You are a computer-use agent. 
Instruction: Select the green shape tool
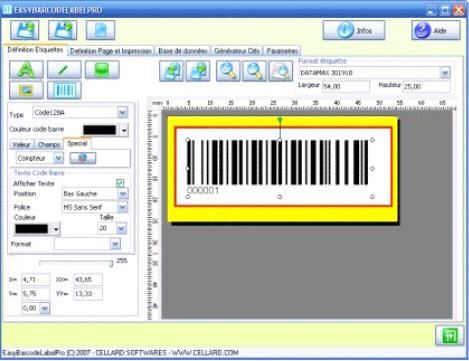[x=102, y=70]
